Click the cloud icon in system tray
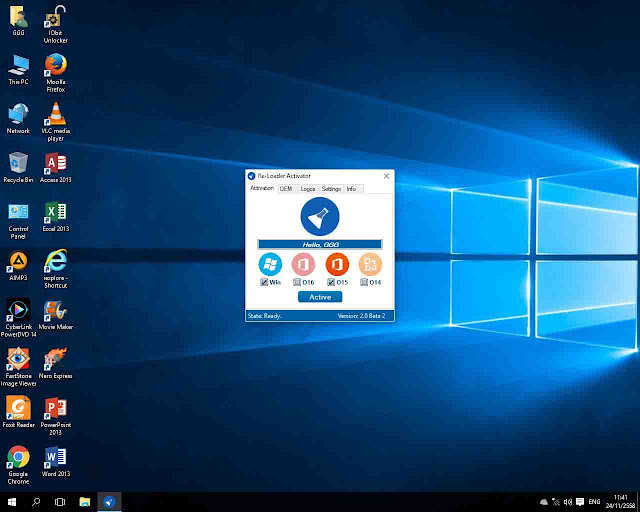This screenshot has height=512, width=640. coord(544,502)
